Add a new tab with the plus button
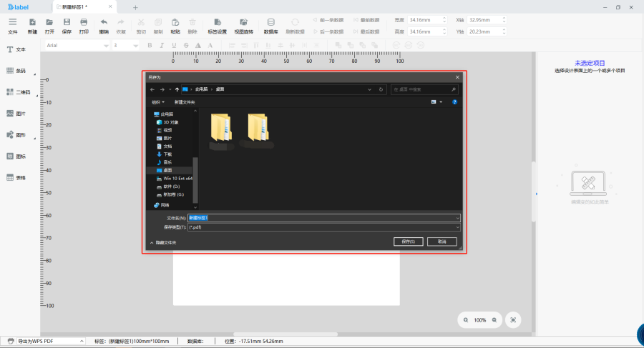The image size is (644, 348). (x=135, y=7)
